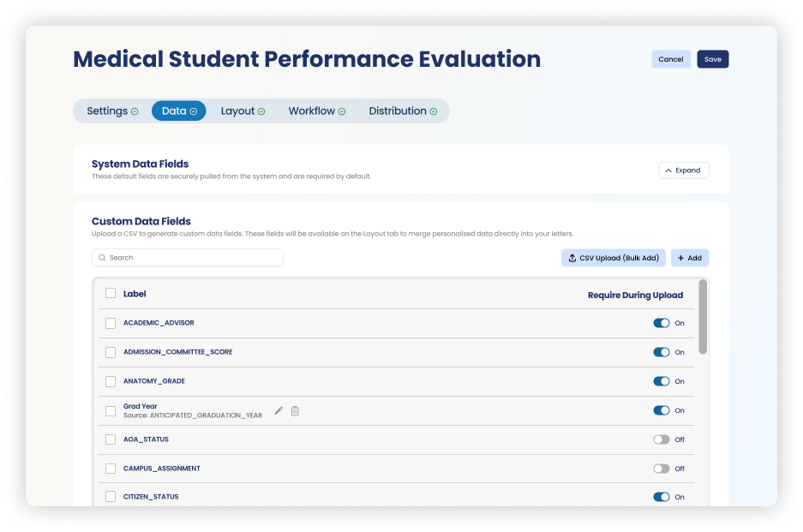Switch to the Layout tab
The width and height of the screenshot is (803, 532).
click(243, 111)
